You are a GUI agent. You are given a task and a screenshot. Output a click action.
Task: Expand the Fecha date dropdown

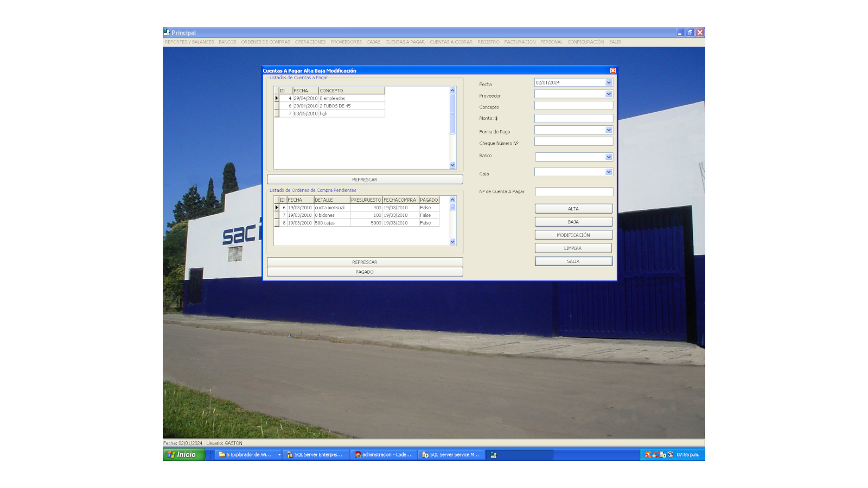coord(609,83)
